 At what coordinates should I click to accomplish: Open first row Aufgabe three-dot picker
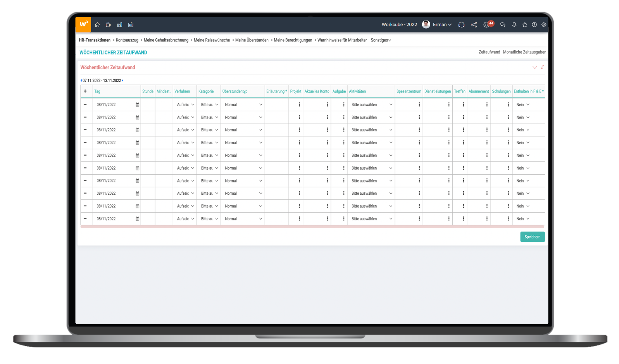click(344, 105)
